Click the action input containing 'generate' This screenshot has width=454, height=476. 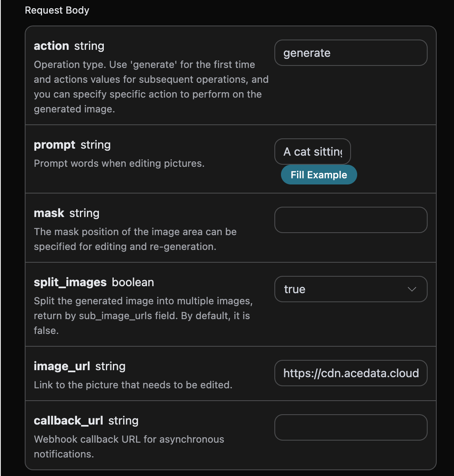(x=351, y=53)
